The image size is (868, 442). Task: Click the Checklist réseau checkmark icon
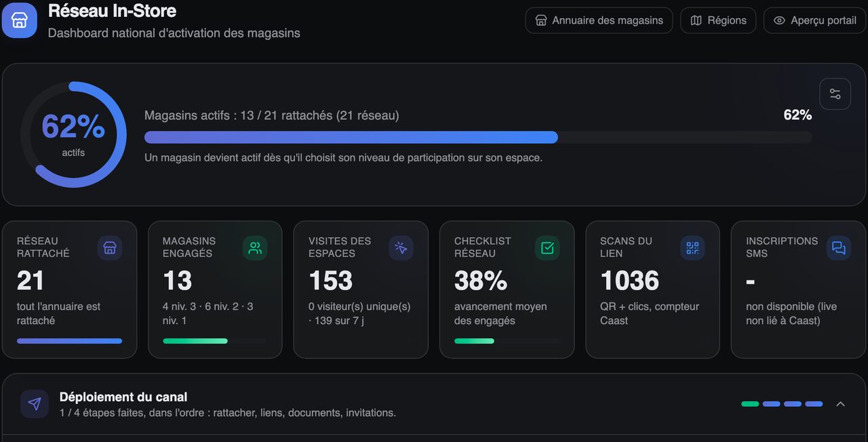point(547,248)
